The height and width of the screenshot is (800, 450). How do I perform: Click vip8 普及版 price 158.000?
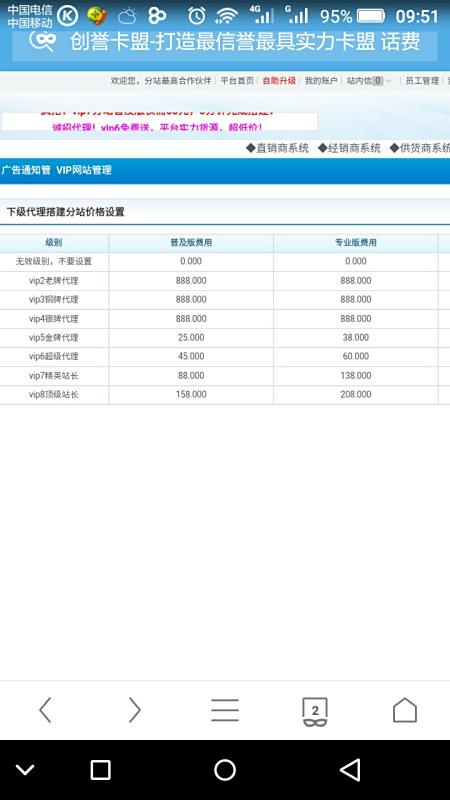point(191,394)
